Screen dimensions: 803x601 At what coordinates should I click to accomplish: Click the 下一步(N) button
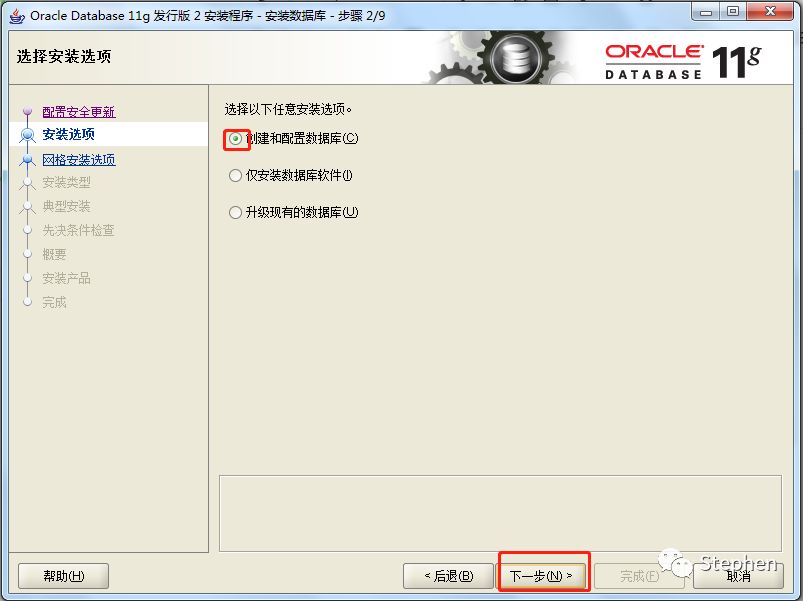(x=541, y=576)
